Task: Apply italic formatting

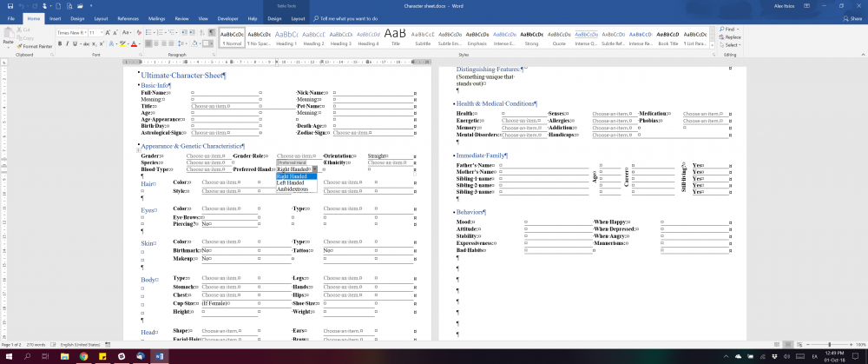Action: point(67,42)
